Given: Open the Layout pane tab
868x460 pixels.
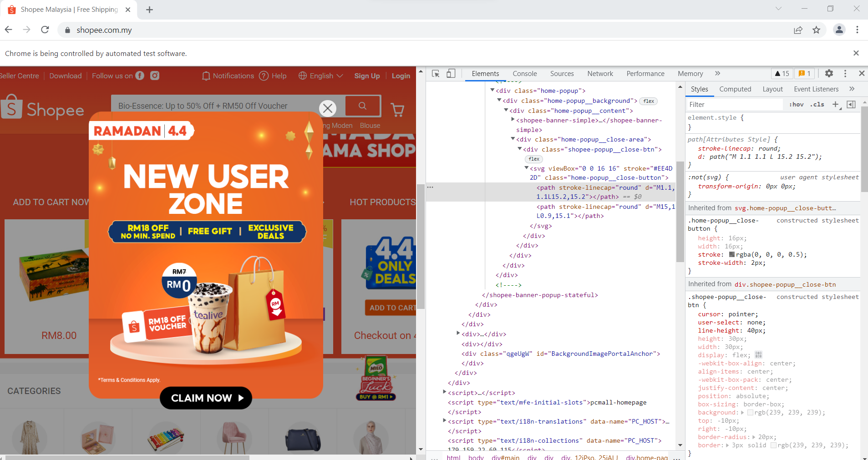Looking at the screenshot, I should 773,89.
